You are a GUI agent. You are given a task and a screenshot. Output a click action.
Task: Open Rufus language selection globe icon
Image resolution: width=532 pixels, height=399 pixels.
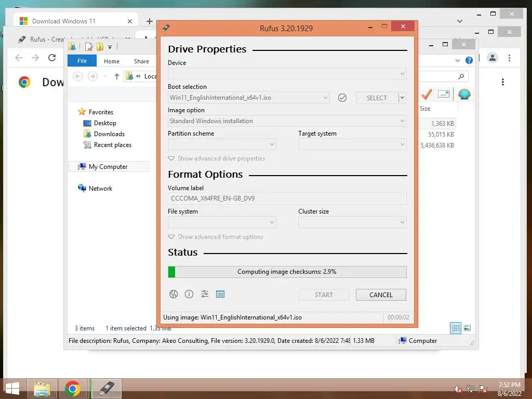[174, 294]
